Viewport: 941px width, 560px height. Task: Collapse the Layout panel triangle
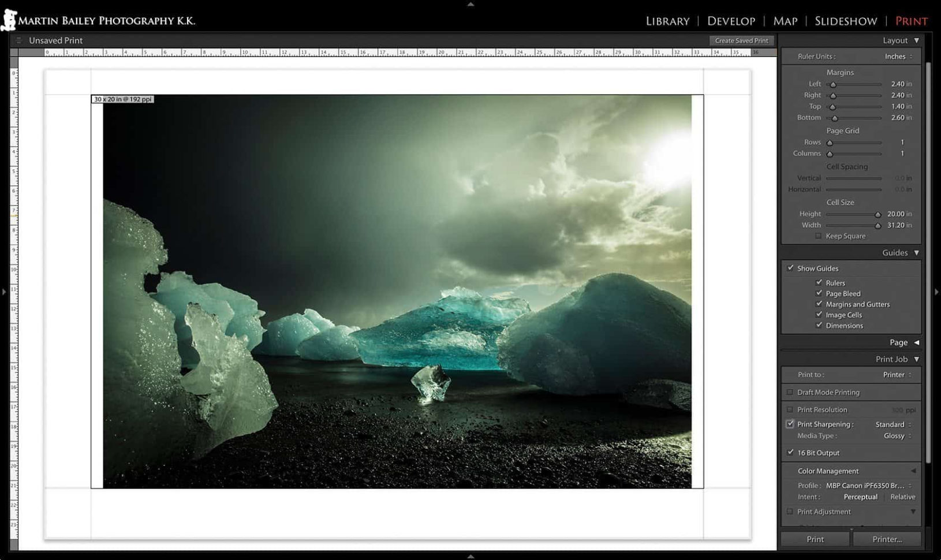click(x=916, y=40)
